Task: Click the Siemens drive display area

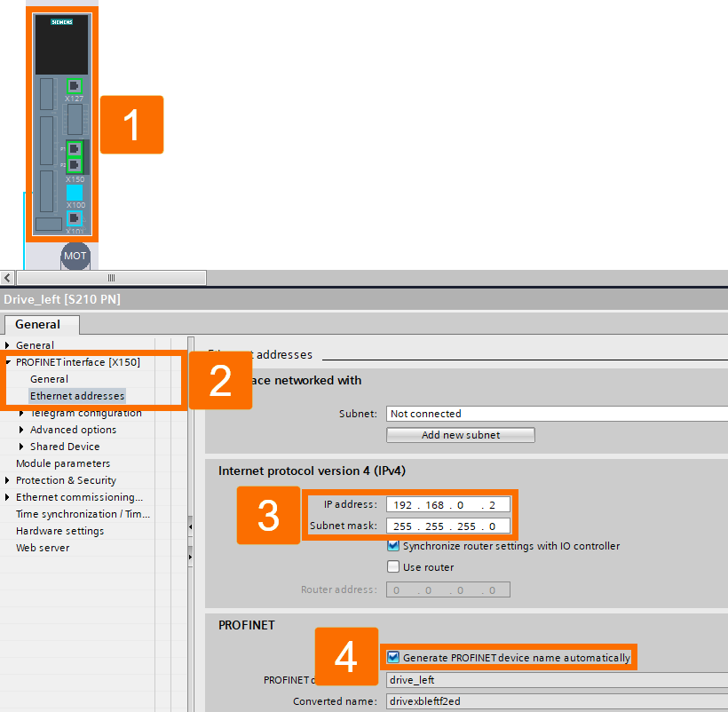Action: point(62,44)
